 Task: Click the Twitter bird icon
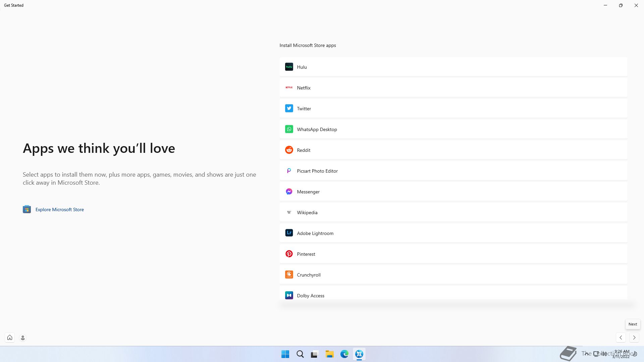(x=289, y=108)
